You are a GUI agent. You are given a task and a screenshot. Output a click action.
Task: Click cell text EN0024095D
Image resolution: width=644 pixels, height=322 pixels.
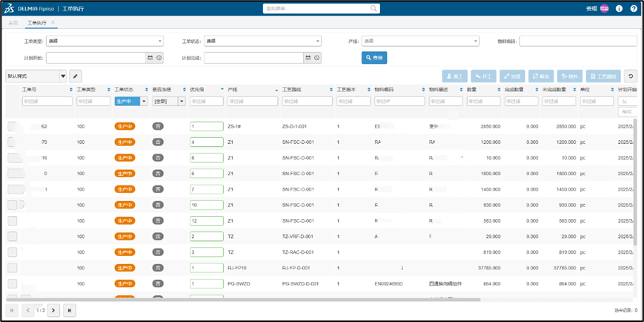coord(389,283)
